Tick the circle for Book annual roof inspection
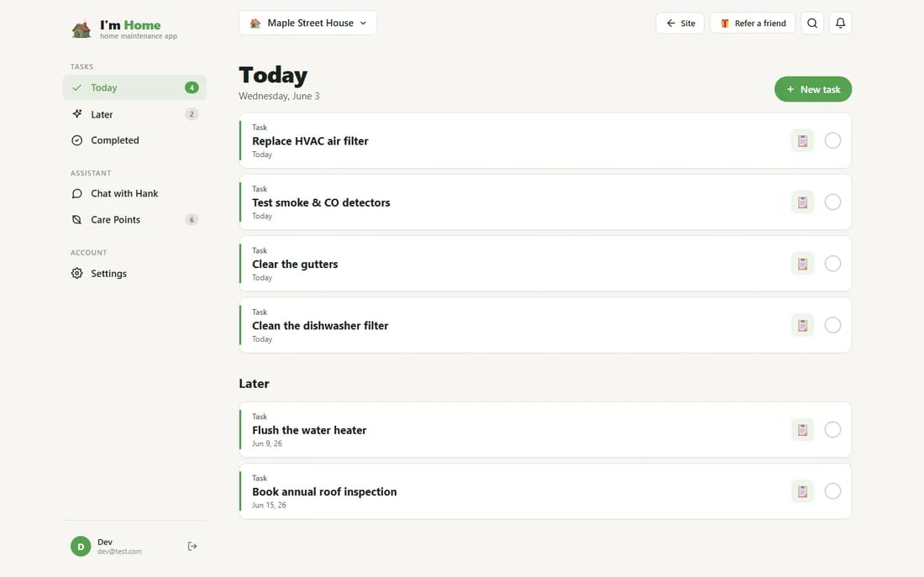This screenshot has width=924, height=577. (832, 491)
